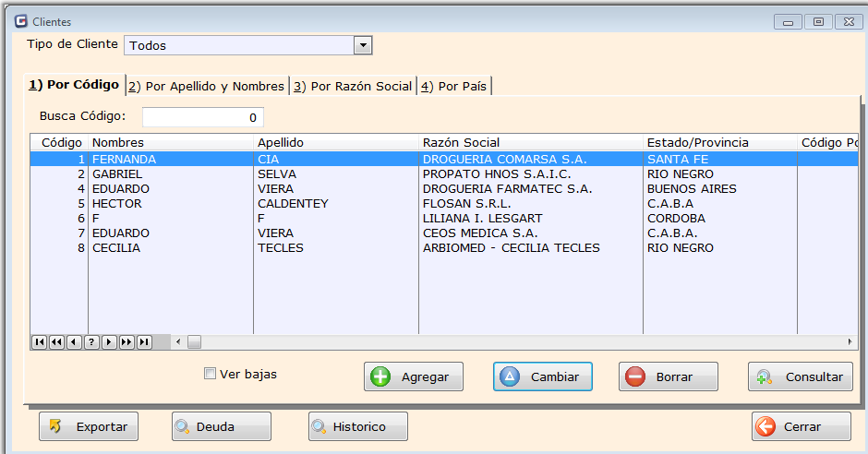
Task: Advance to next record with single right arrow
Action: tap(109, 342)
